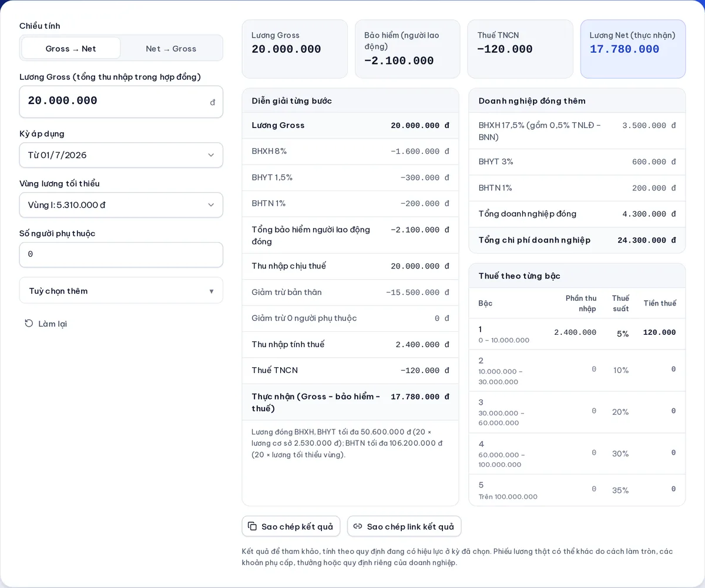The image size is (705, 588).
Task: Click the "Thu nhập chịu thuế" row label
Action: 289,266
